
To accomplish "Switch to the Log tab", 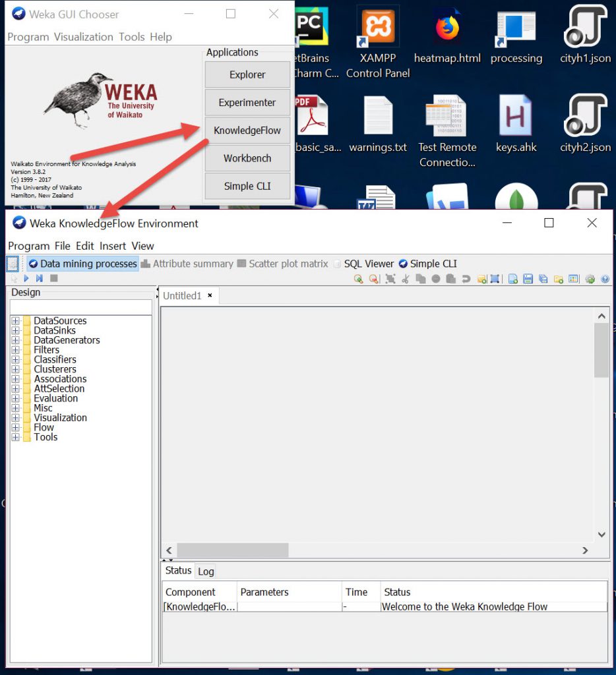I will click(206, 572).
